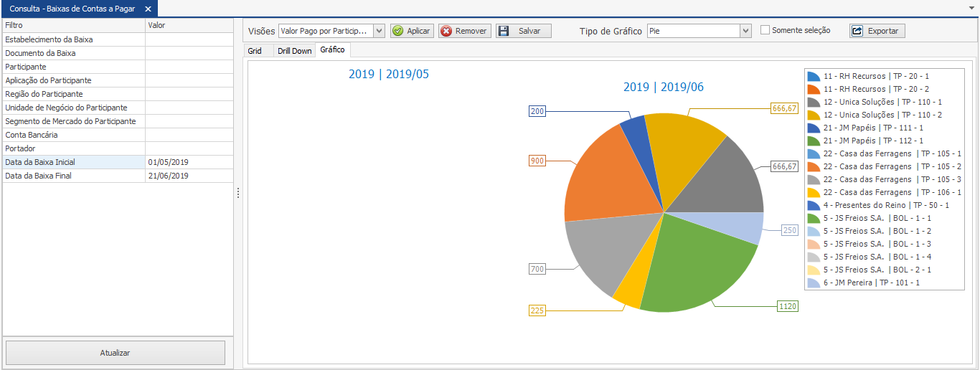The width and height of the screenshot is (980, 370).
Task: Open tab list arrow at top right
Action: [971, 7]
